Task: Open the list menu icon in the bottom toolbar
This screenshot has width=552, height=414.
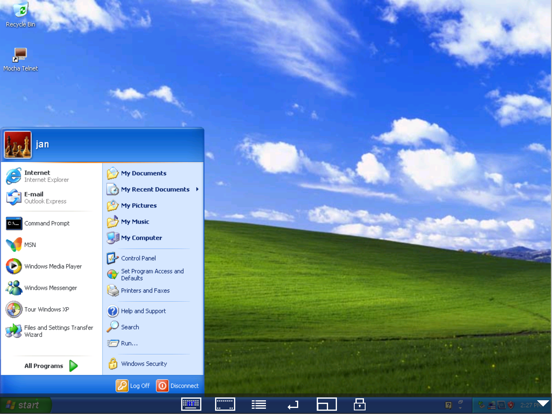Action: 259,404
